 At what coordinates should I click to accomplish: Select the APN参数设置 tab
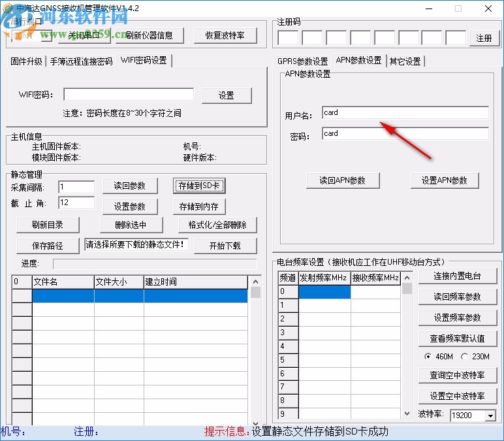pyautogui.click(x=358, y=61)
